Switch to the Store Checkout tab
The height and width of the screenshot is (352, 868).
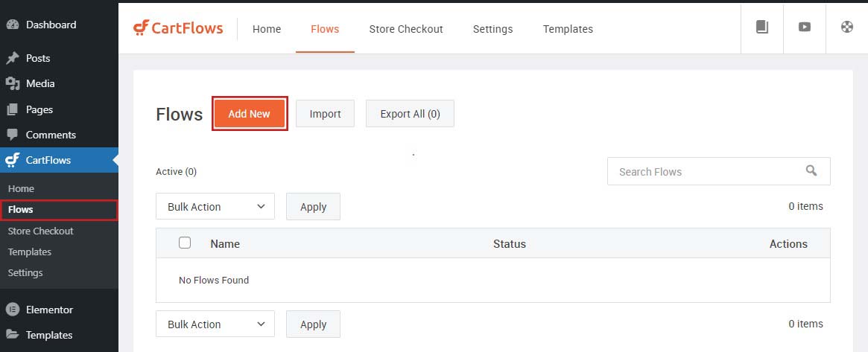[x=406, y=29]
